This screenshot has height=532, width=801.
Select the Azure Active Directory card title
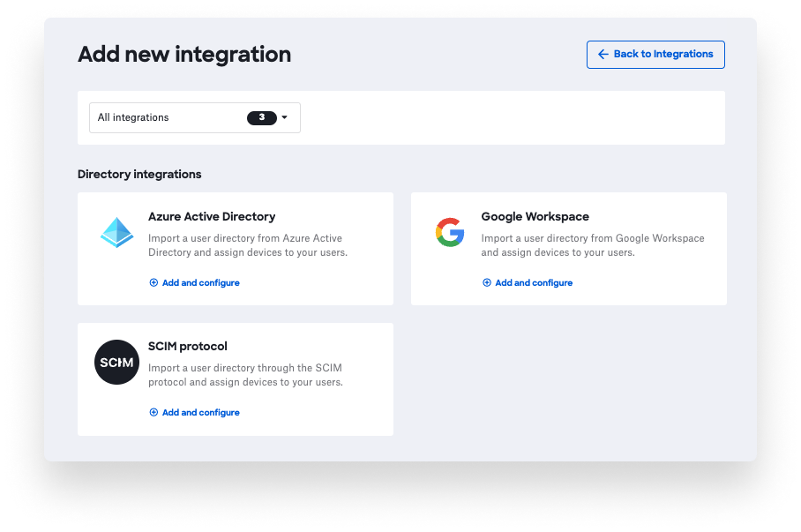coord(212,217)
